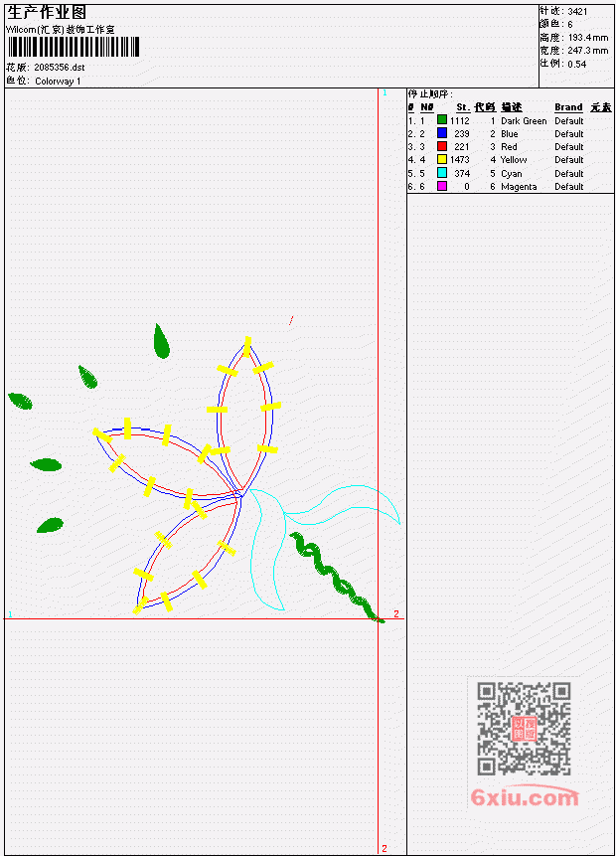The height and width of the screenshot is (856, 616).
Task: Click the stitch count value 3421
Action: click(577, 12)
